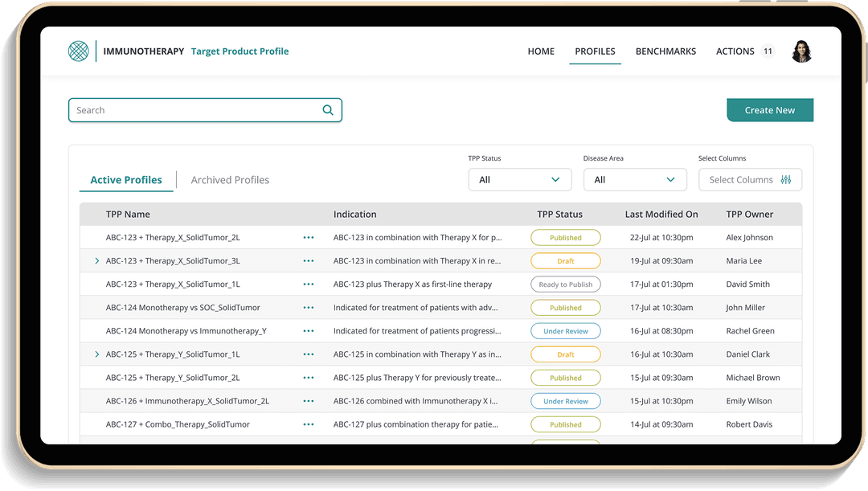Image resolution: width=868 pixels, height=491 pixels.
Task: Open the TPP Status dropdown
Action: tap(519, 180)
